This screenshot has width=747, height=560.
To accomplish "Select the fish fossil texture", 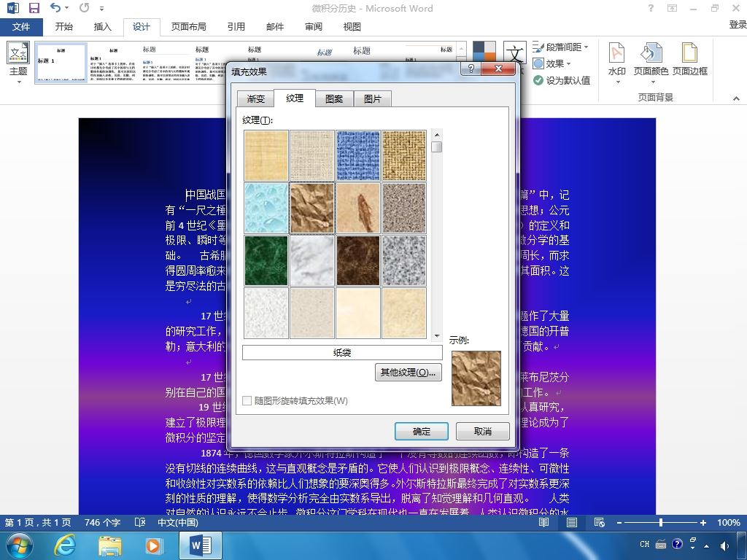I will click(357, 208).
